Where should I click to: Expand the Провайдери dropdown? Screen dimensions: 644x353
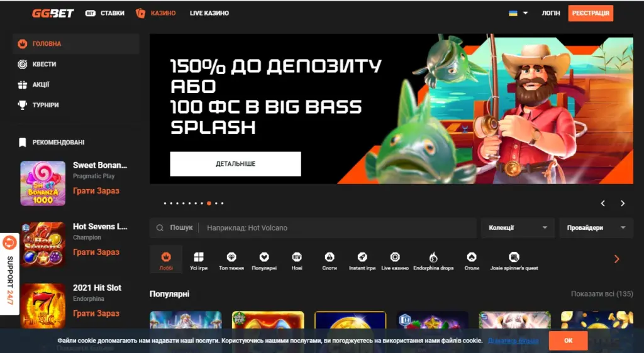596,228
